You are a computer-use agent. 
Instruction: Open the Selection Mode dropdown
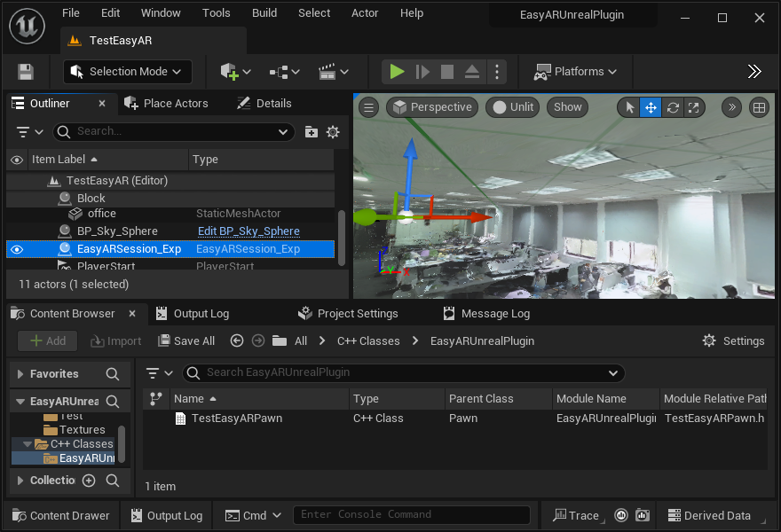(128, 72)
